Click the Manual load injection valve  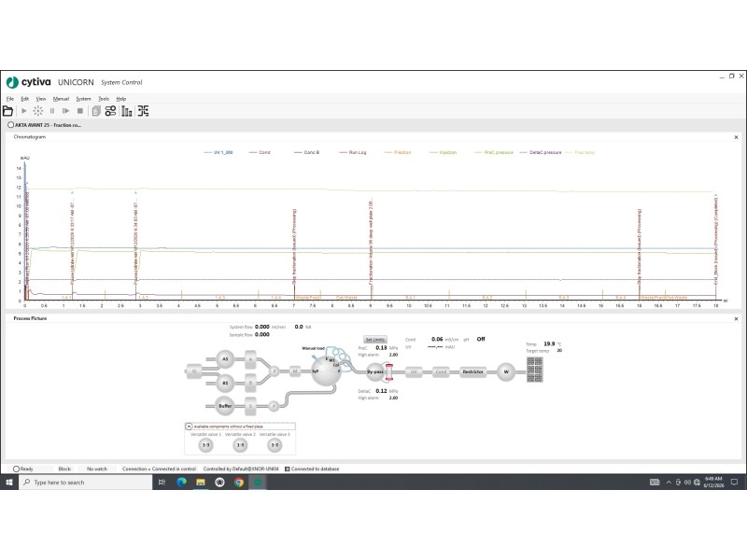(326, 371)
